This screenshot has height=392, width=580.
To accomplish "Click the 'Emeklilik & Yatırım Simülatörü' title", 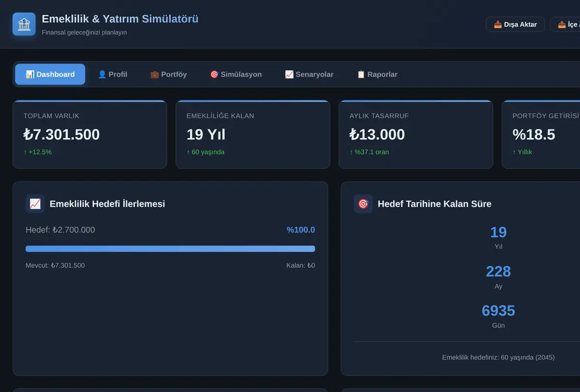I will 120,19.
